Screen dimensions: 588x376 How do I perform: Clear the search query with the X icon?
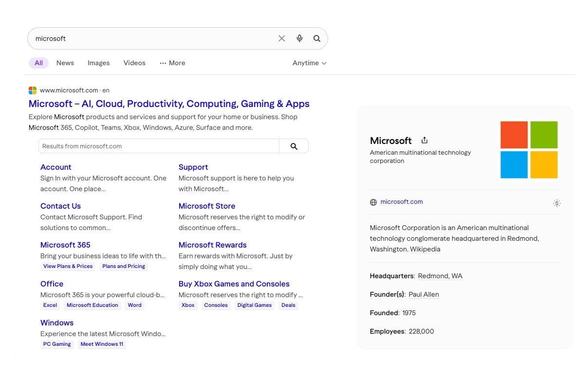282,38
